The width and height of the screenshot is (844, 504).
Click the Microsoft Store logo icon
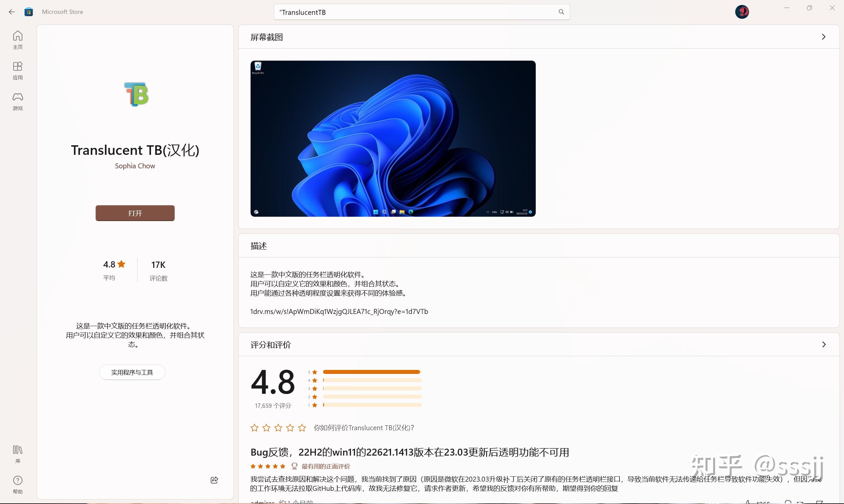[x=29, y=12]
